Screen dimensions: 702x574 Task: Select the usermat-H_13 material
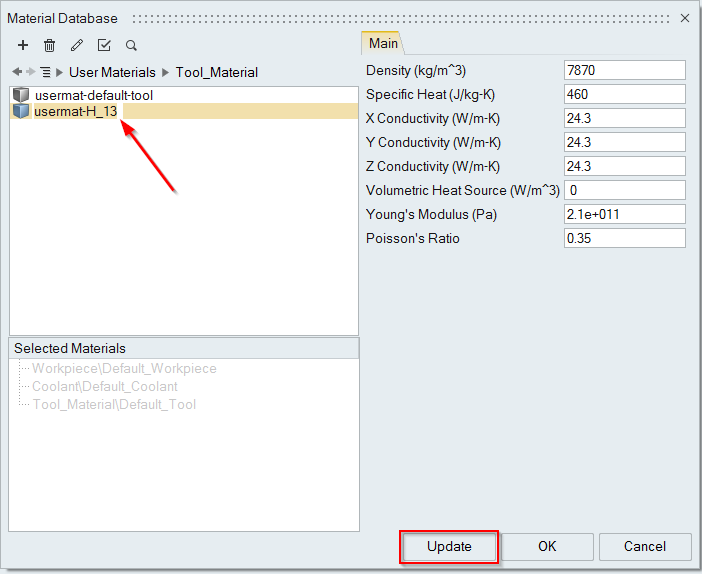(75, 111)
